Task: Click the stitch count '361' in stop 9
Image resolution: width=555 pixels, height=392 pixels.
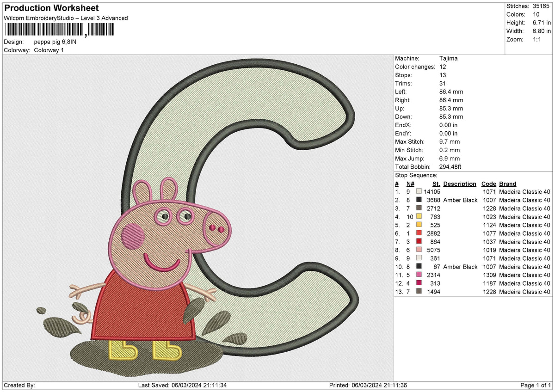Action: [x=436, y=258]
